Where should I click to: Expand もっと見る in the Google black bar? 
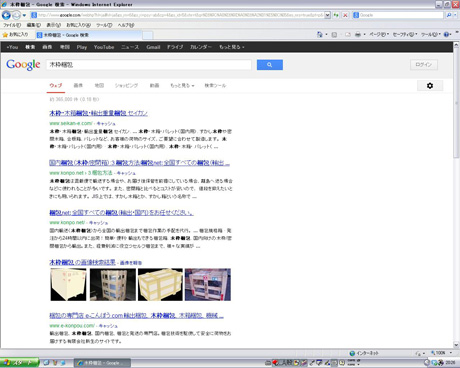tap(232, 47)
